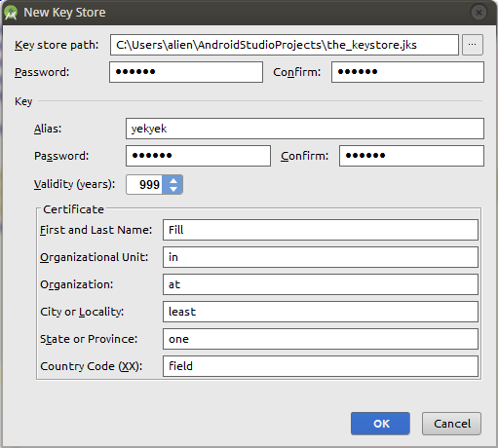
Task: Click the First and Last Name field
Action: 321,230
